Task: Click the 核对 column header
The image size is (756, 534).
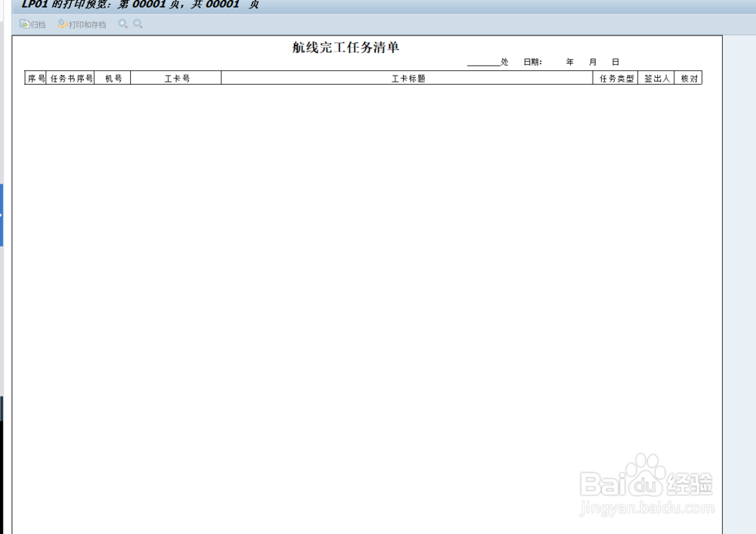Action: click(687, 77)
